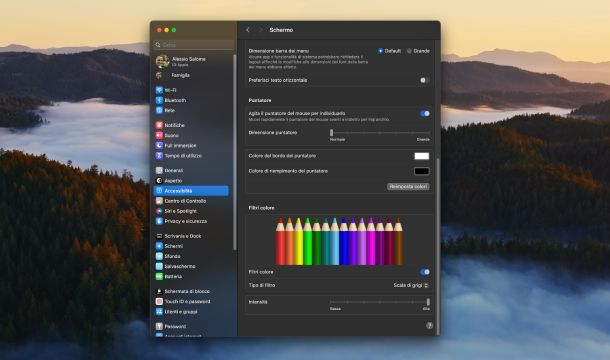Click the sidebar search field
Screen dimensions: 610x360
click(x=194, y=45)
